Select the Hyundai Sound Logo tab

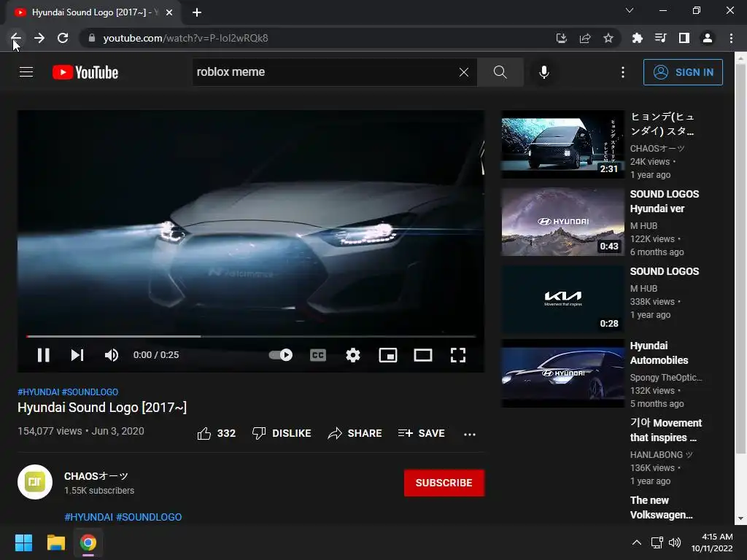pyautogui.click(x=93, y=12)
